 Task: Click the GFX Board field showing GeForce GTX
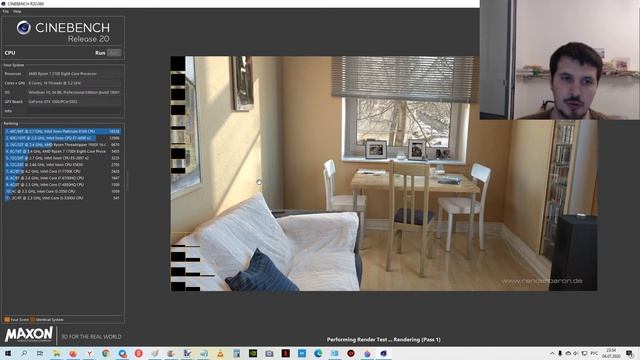coord(74,102)
